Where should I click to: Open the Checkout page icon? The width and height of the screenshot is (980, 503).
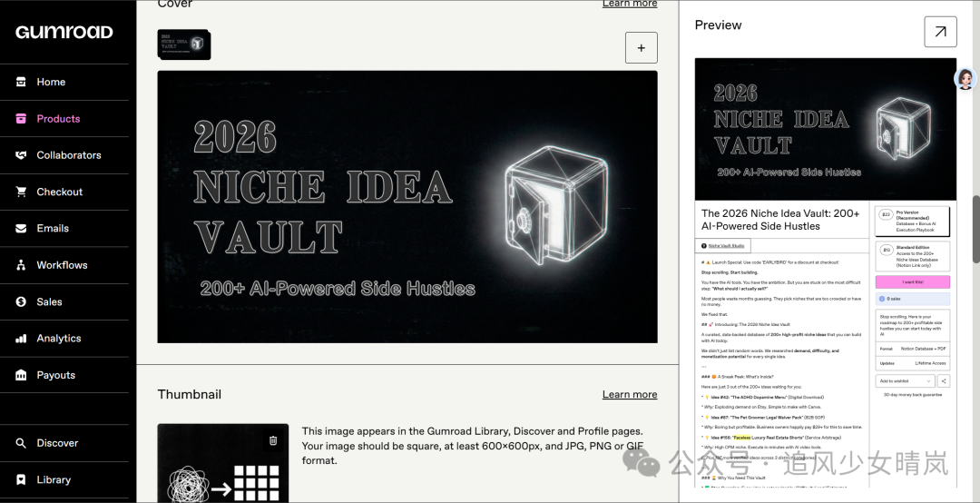(21, 192)
